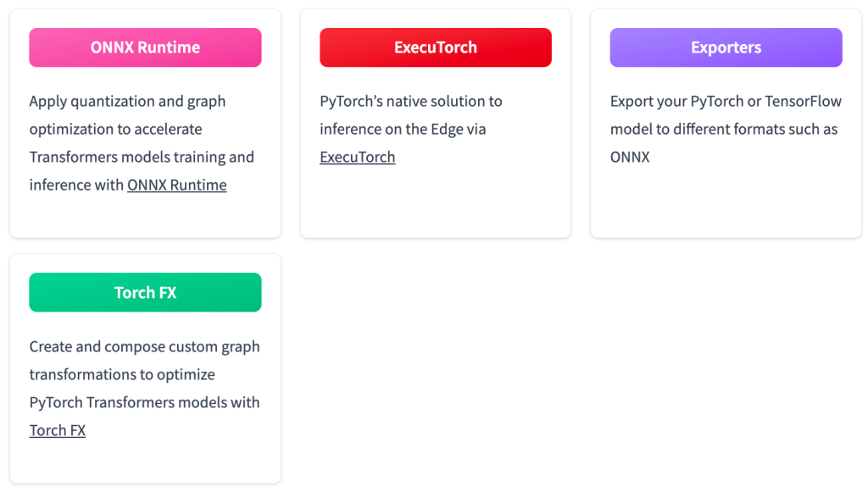Open the underlined Torch FX link
Image resolution: width=868 pixels, height=492 pixels.
click(x=58, y=430)
